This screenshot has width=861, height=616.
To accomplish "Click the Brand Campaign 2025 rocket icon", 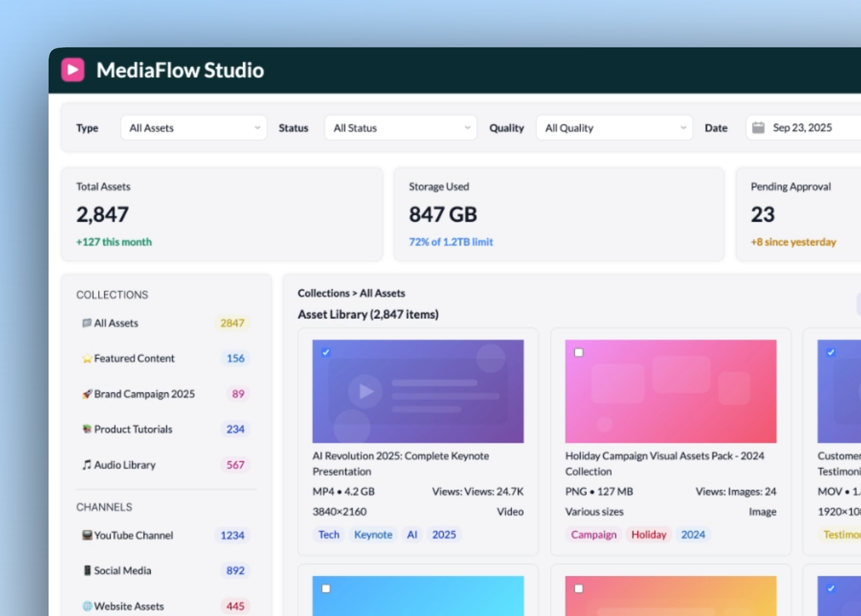I will (87, 394).
